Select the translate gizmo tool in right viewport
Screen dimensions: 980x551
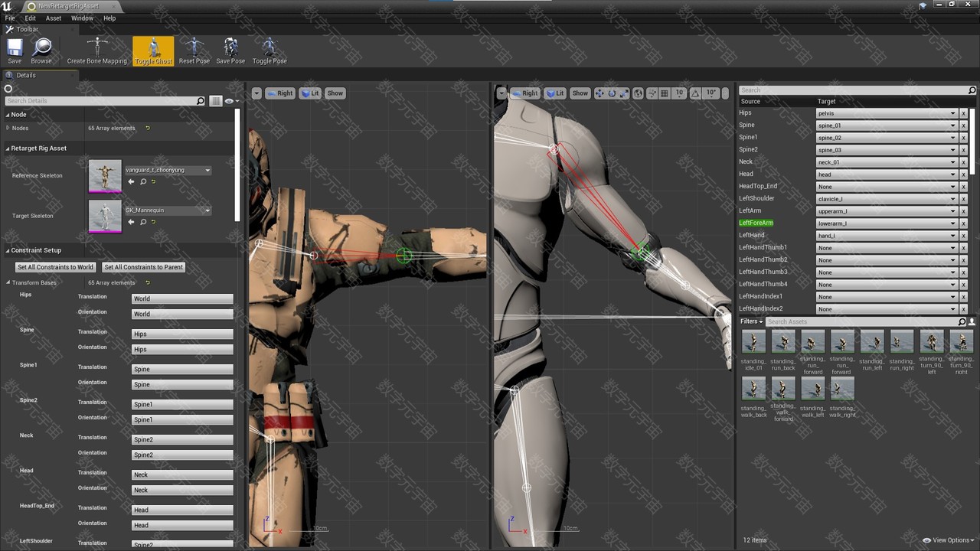point(599,93)
